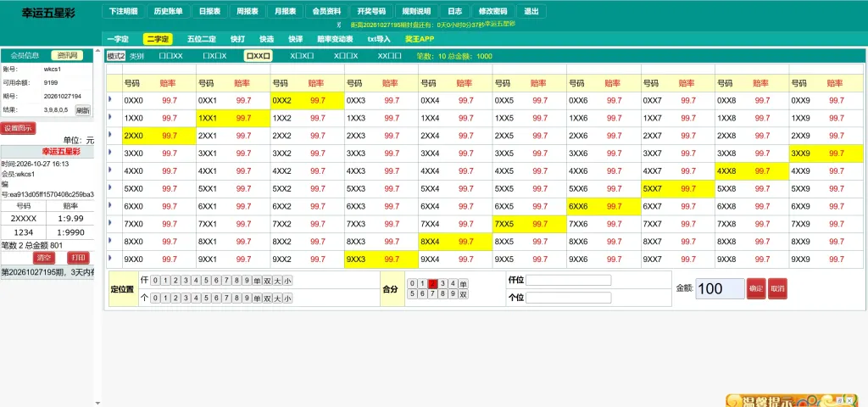
Task: Toggle 仟 position 单 option
Action: (x=257, y=281)
